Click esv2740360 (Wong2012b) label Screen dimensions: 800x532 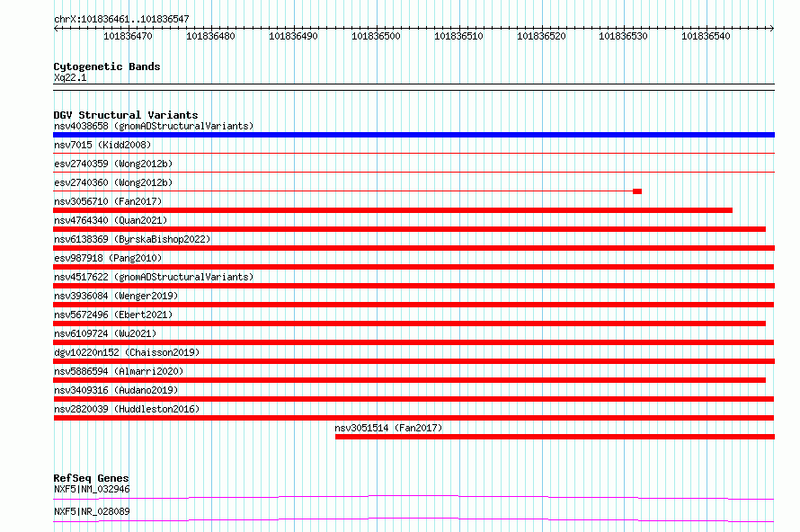113,182
